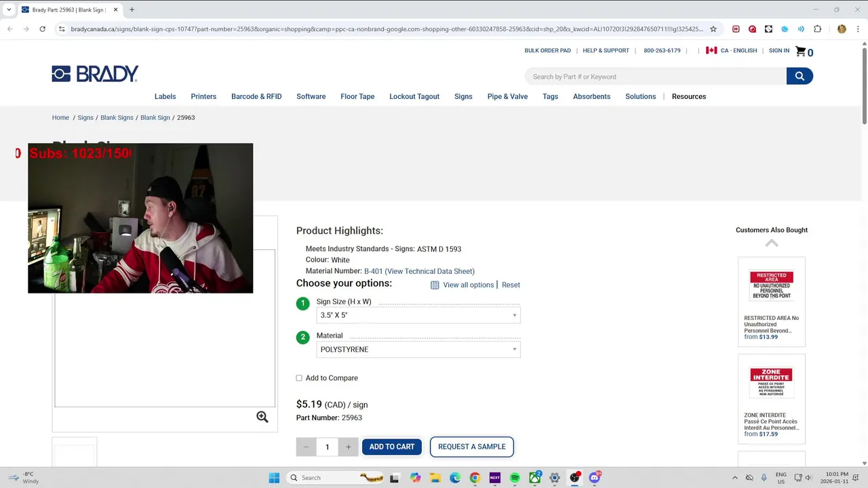Click the ADD TO CART button

click(392, 447)
